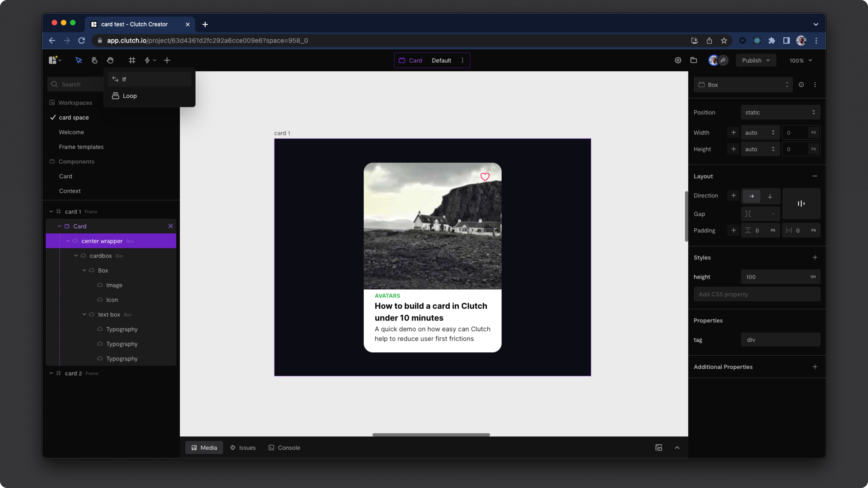Collapse the cardbox tree node
Image resolution: width=868 pixels, height=488 pixels.
(76, 256)
